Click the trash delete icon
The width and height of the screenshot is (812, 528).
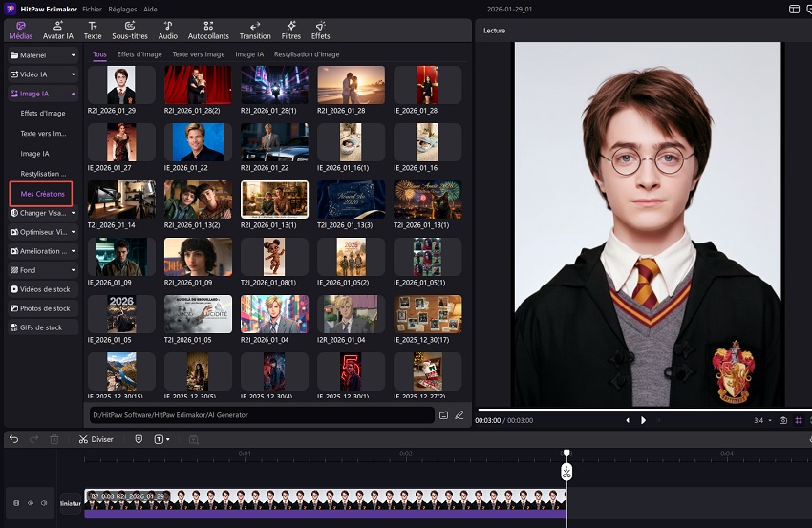click(x=53, y=439)
